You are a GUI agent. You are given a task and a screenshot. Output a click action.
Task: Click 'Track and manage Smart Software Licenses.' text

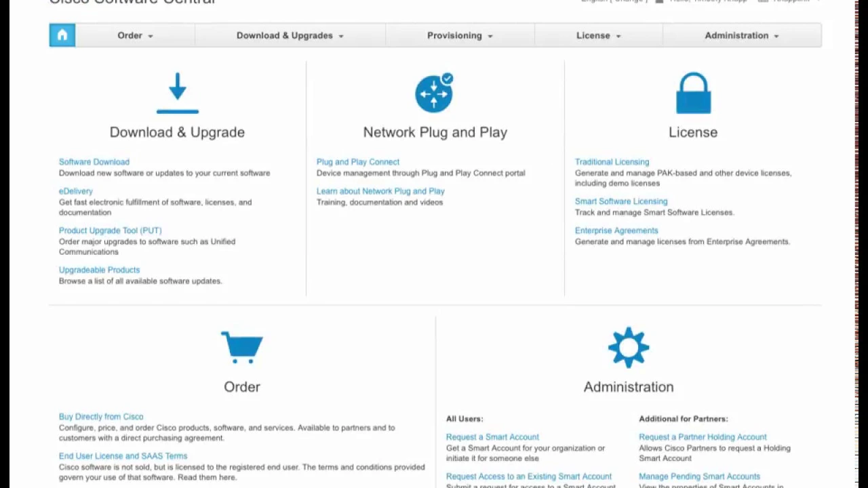click(x=654, y=212)
